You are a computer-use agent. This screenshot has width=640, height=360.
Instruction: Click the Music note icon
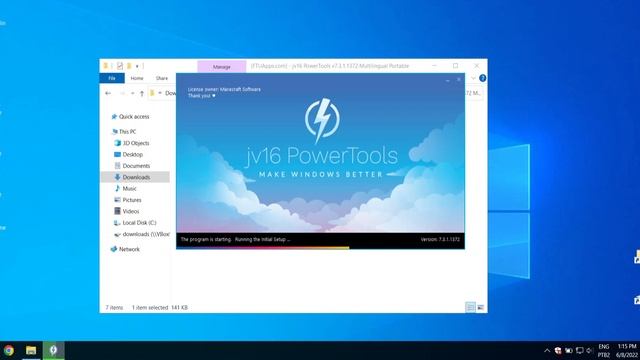(x=118, y=188)
